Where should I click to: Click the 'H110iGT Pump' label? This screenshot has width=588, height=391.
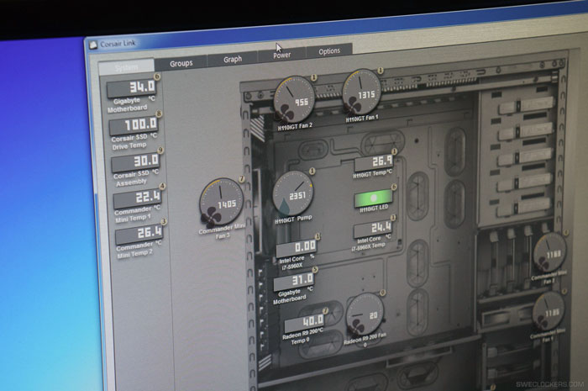click(x=293, y=219)
